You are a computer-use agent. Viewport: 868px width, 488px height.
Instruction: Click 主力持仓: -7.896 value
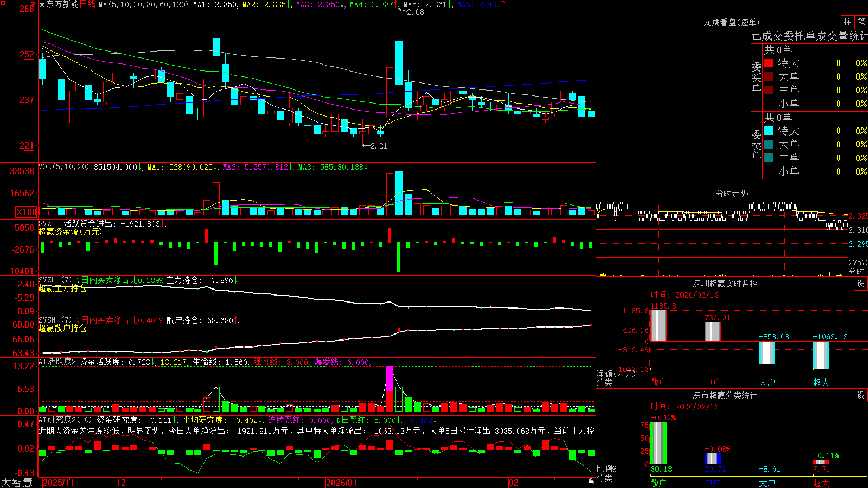coord(200,280)
